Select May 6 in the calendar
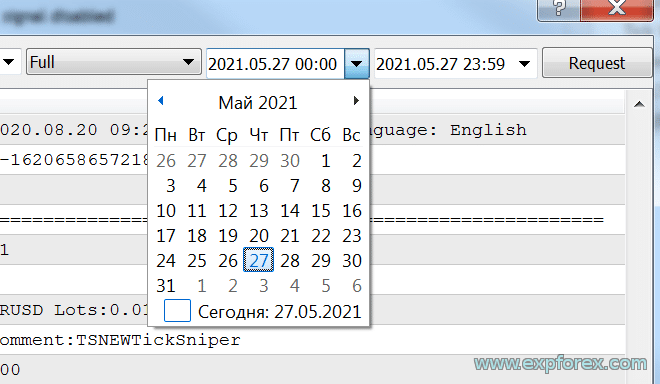This screenshot has height=384, width=660. click(x=263, y=186)
